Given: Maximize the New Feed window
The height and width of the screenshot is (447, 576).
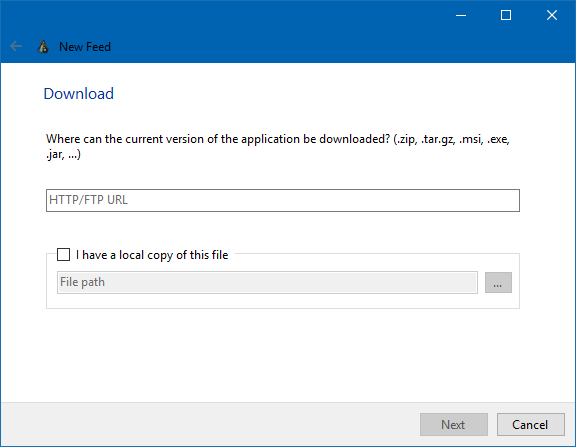Looking at the screenshot, I should [x=506, y=15].
